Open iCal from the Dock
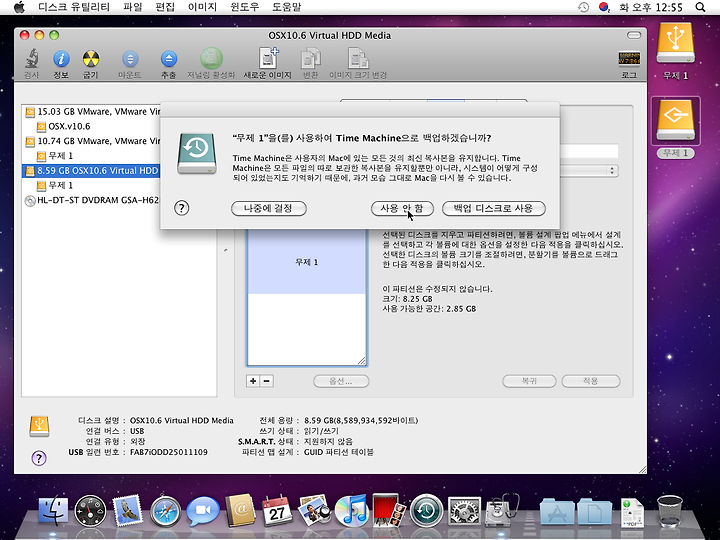Viewport: 720px width, 540px height. click(x=277, y=511)
